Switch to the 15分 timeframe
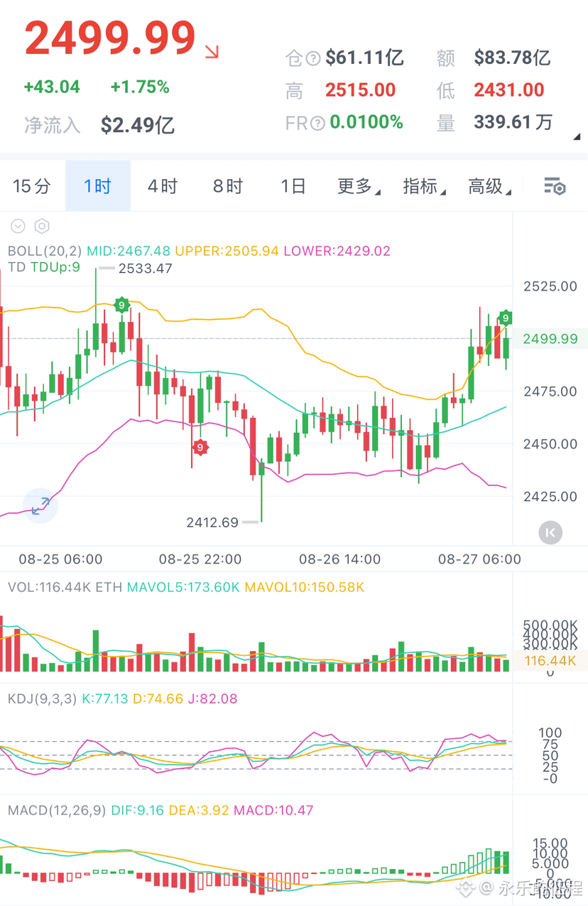 point(32,187)
